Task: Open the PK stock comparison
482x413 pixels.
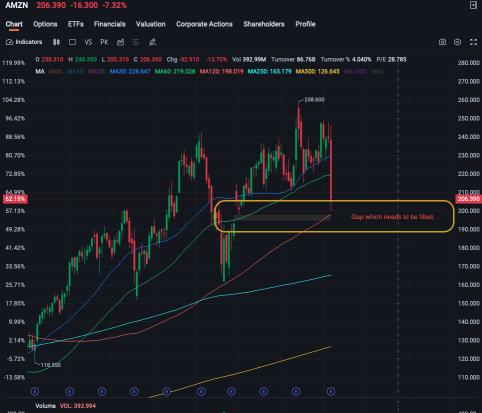Action: click(104, 42)
